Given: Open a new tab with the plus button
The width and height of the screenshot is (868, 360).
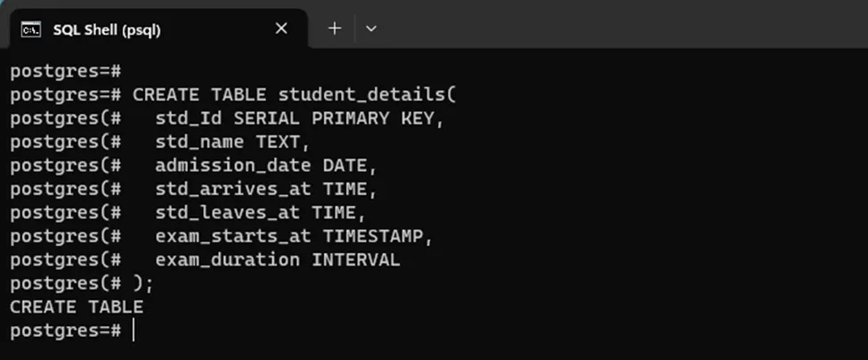Looking at the screenshot, I should click(335, 29).
